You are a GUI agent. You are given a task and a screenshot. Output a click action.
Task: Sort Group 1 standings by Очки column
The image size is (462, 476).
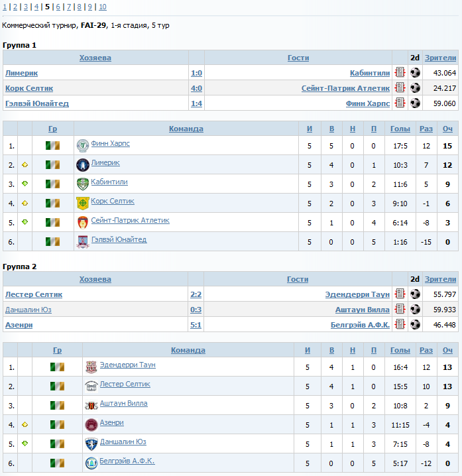(x=447, y=129)
